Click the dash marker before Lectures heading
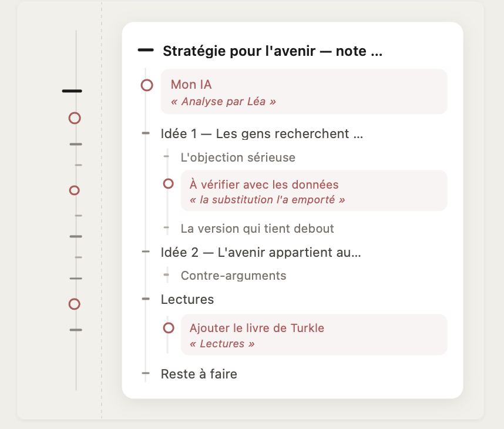 click(x=146, y=299)
